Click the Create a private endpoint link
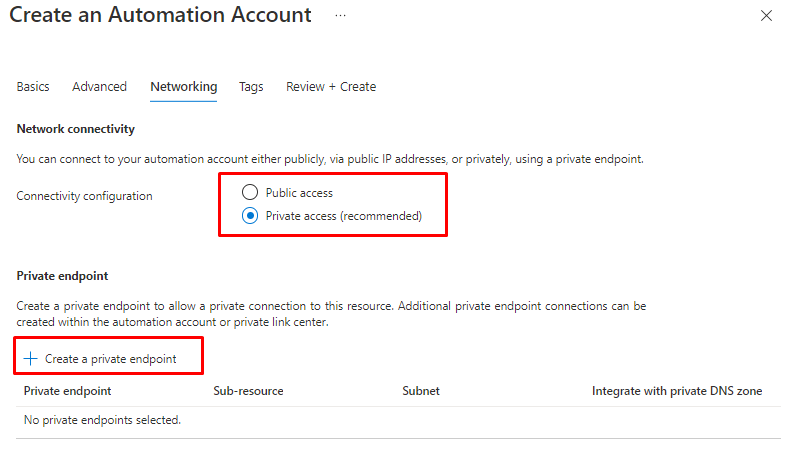The image size is (789, 454). click(x=110, y=358)
